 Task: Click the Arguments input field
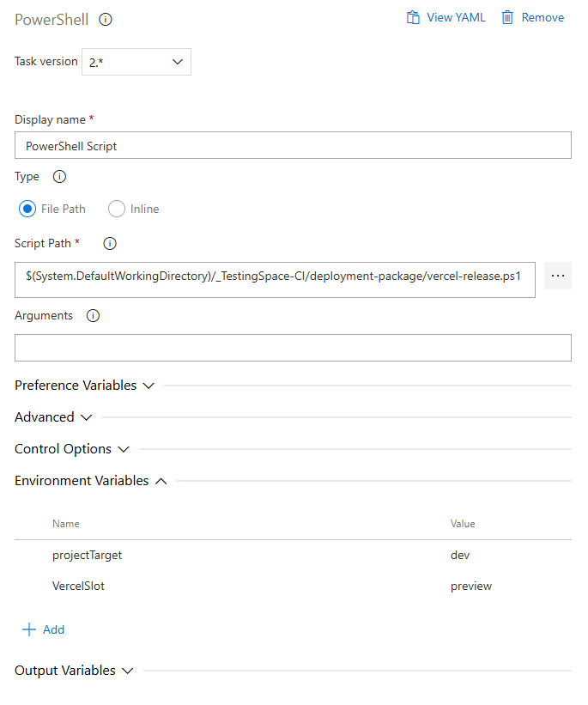(293, 348)
